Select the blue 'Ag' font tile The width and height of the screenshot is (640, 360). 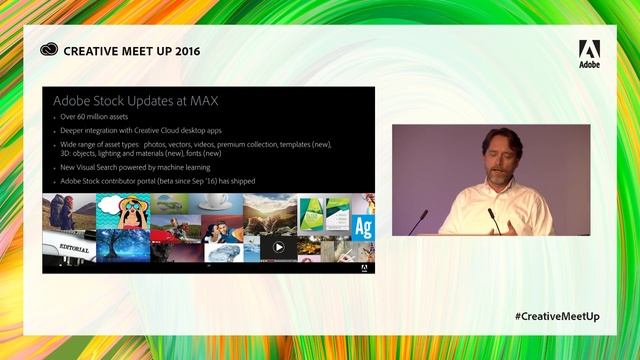pos(362,227)
